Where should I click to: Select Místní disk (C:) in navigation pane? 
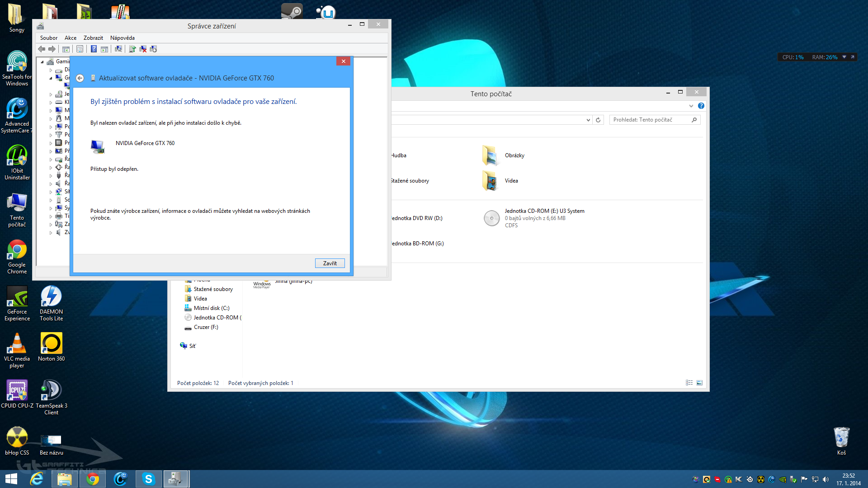point(211,308)
